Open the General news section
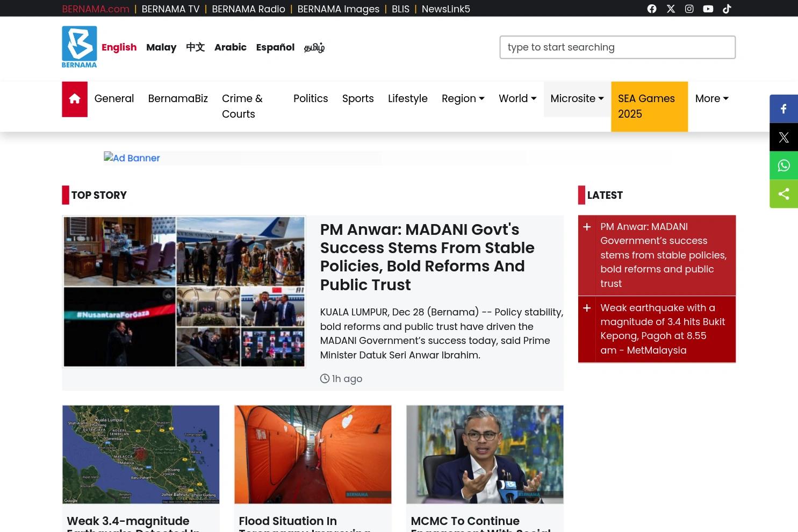Image resolution: width=798 pixels, height=532 pixels. (x=114, y=99)
